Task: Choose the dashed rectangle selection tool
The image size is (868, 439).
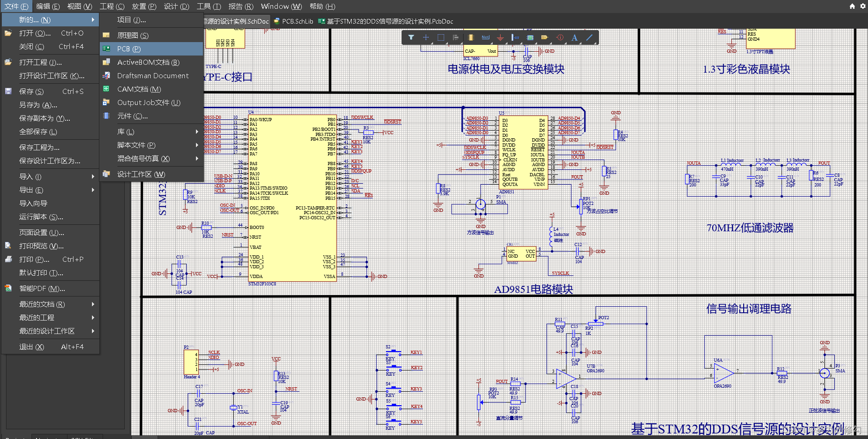Action: tap(441, 37)
